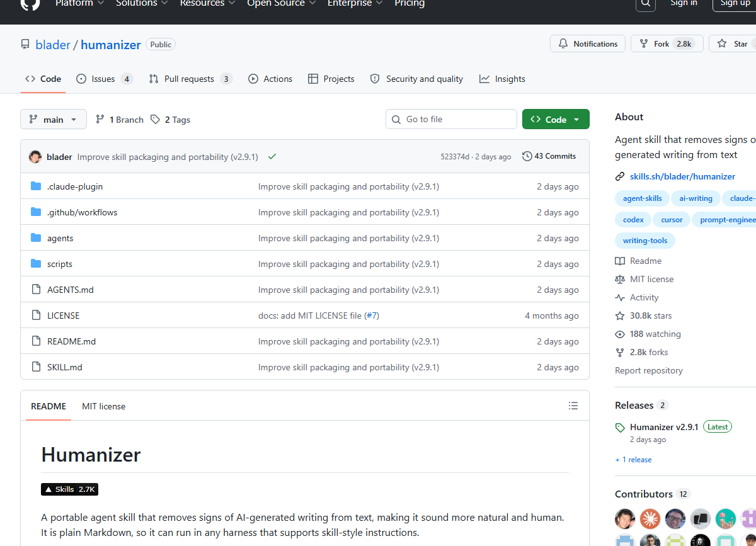
Task: Open the main branch selector dropdown
Action: (x=54, y=120)
